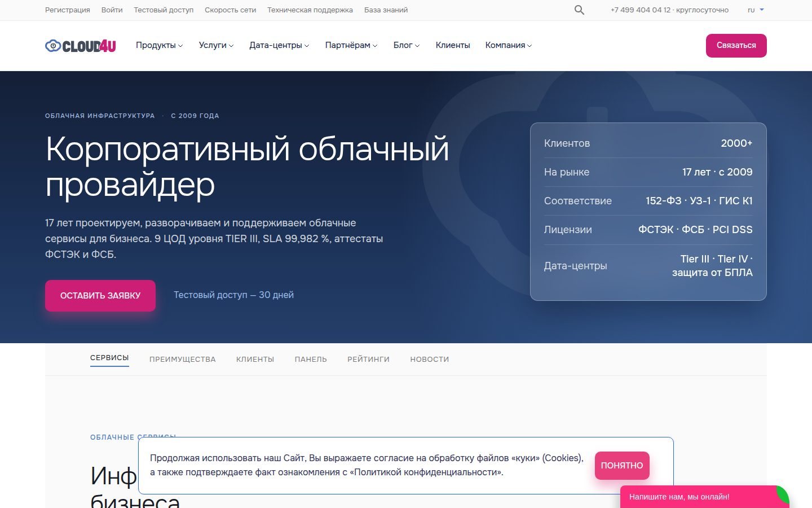Image resolution: width=812 pixels, height=508 pixels.
Task: Switch to the СЕРВИСЫ tab
Action: (x=109, y=358)
